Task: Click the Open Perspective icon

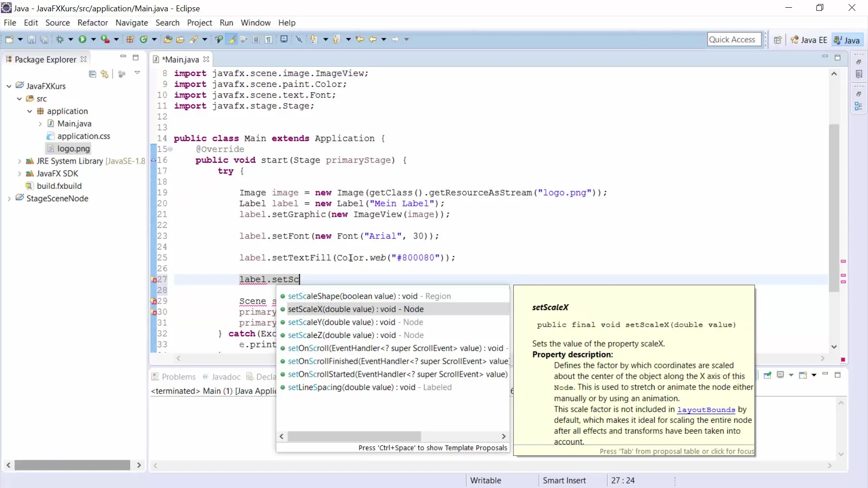Action: (x=778, y=40)
